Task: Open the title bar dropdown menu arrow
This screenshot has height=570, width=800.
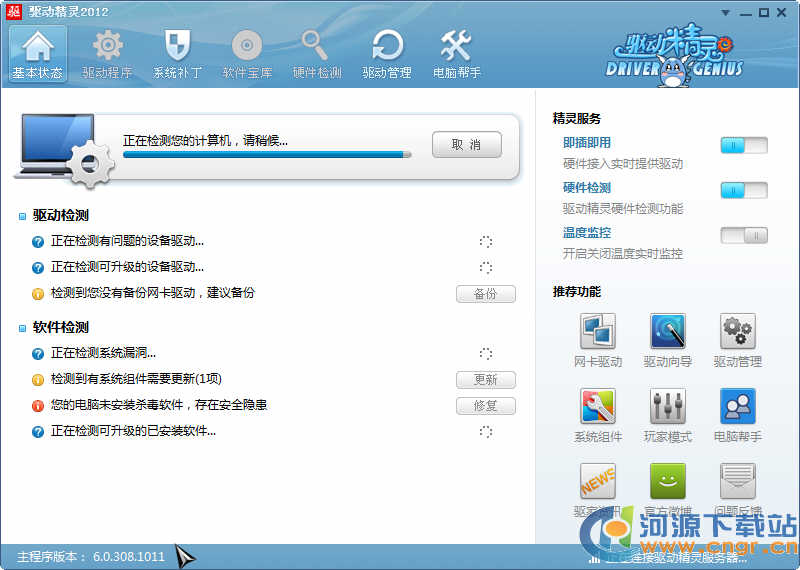Action: 726,12
